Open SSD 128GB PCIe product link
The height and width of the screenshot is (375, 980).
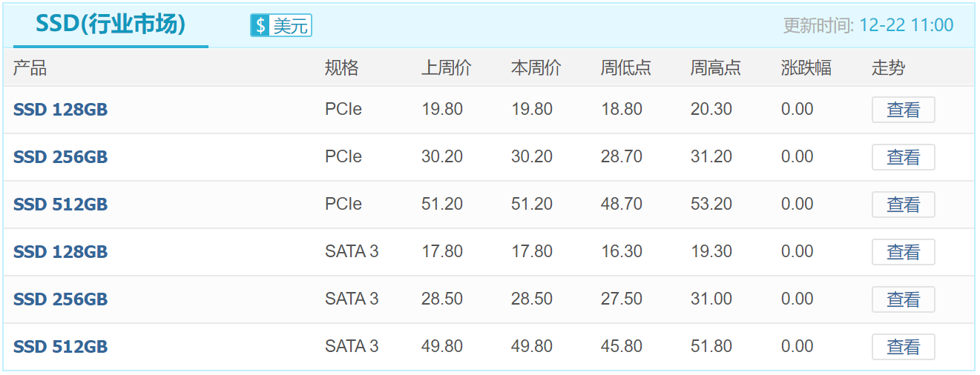tap(61, 110)
